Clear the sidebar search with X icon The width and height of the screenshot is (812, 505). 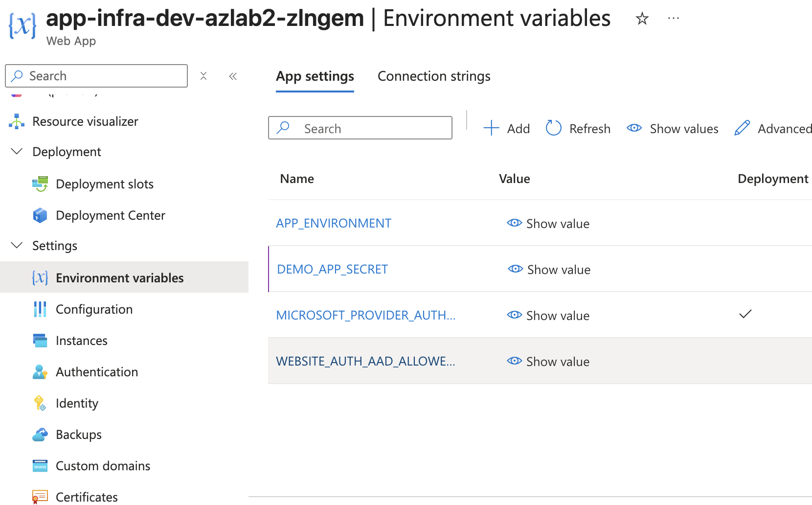tap(203, 76)
